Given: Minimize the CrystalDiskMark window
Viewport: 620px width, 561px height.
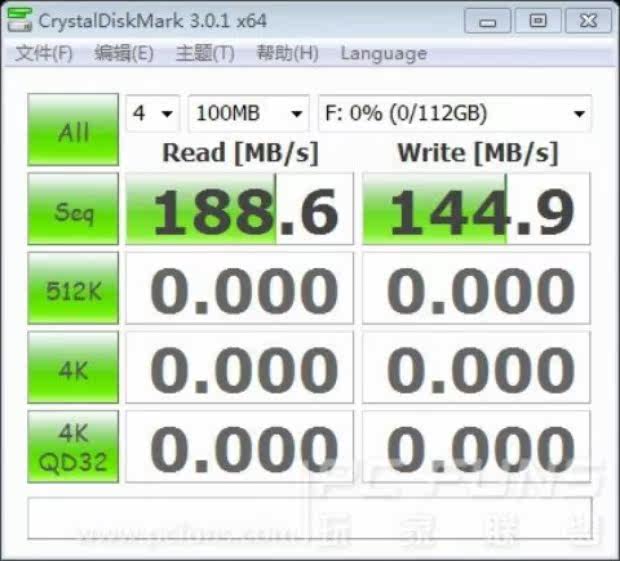Looking at the screenshot, I should tap(487, 21).
